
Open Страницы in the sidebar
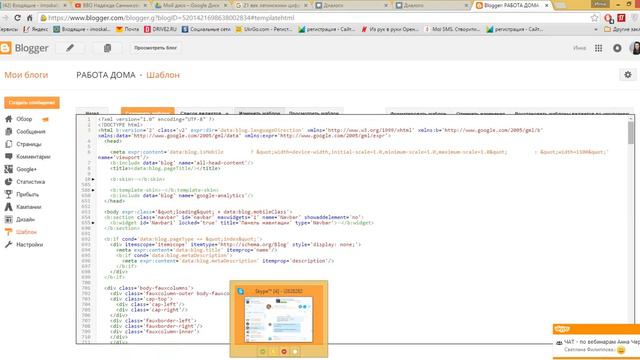(29, 144)
